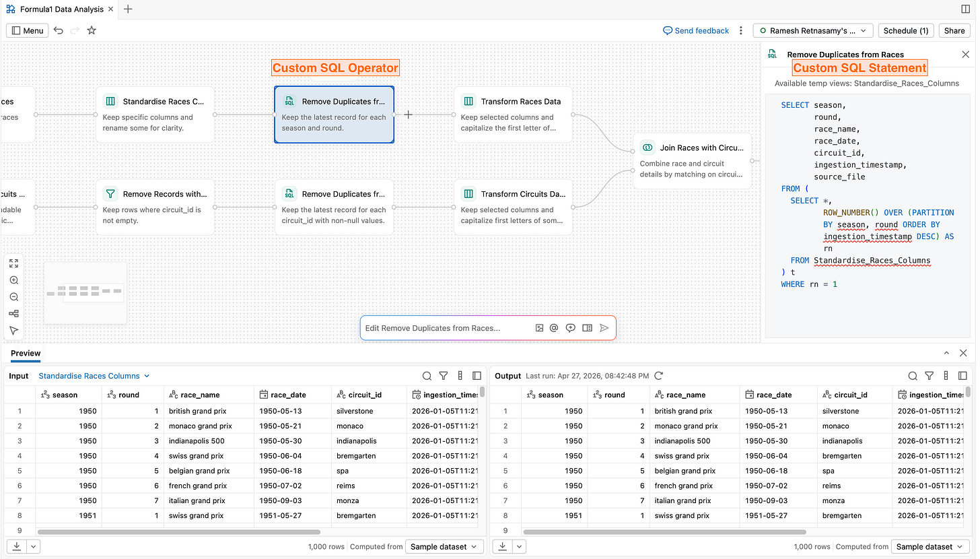The height and width of the screenshot is (559, 980).
Task: Insert an @ mention in the prompt
Action: coord(554,328)
